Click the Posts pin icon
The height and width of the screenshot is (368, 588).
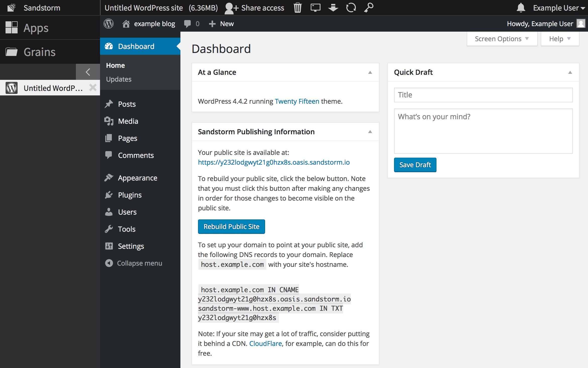(109, 104)
